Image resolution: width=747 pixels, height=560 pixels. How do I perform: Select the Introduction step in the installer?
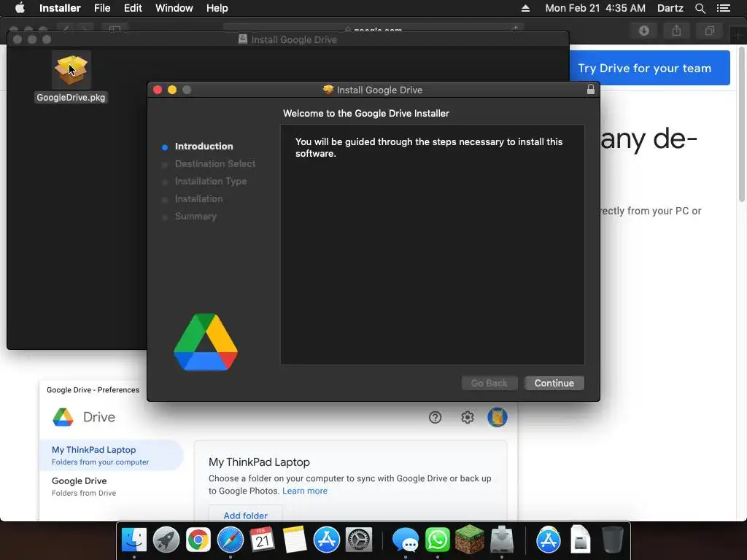204,146
